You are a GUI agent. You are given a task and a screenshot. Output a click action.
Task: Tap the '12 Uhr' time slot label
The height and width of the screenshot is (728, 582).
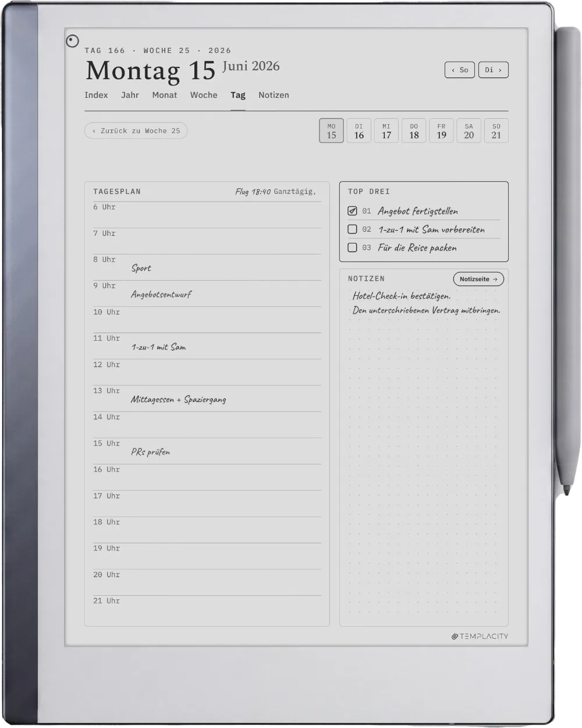click(107, 365)
